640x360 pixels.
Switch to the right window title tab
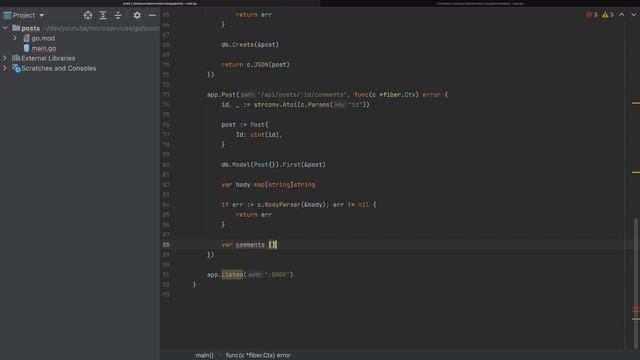click(x=480, y=3)
